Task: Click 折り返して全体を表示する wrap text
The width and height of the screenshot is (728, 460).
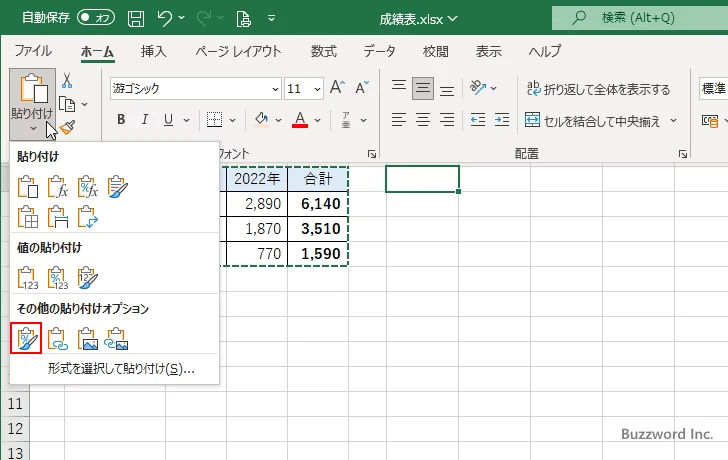Action: click(598, 89)
